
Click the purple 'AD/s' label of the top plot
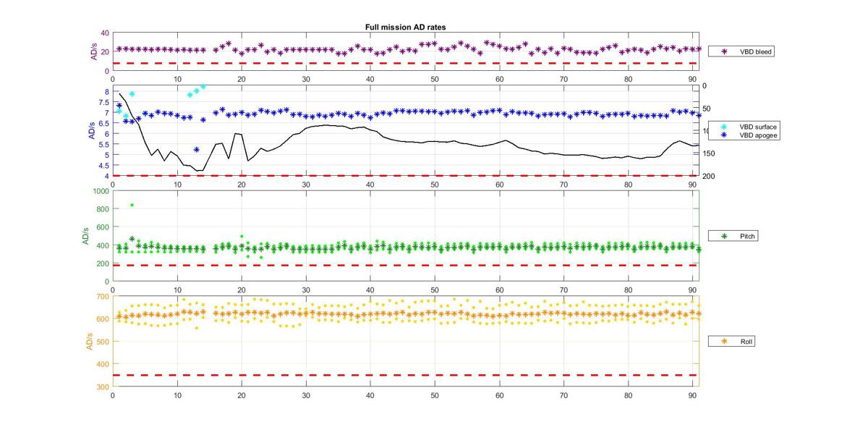coord(93,51)
